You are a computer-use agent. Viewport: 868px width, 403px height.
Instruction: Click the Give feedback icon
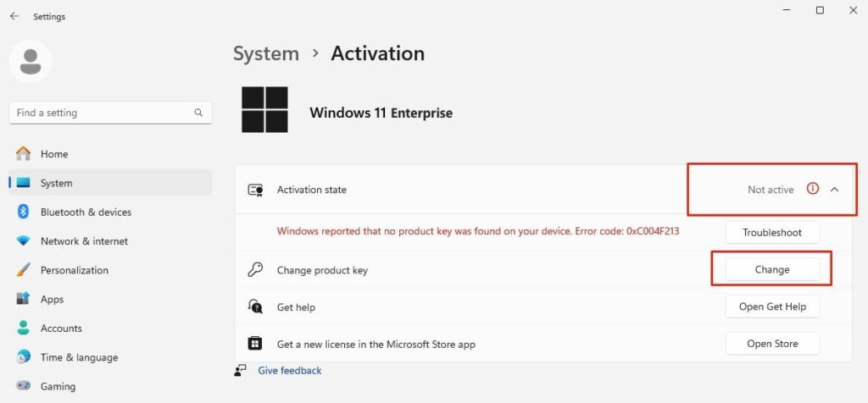[242, 370]
